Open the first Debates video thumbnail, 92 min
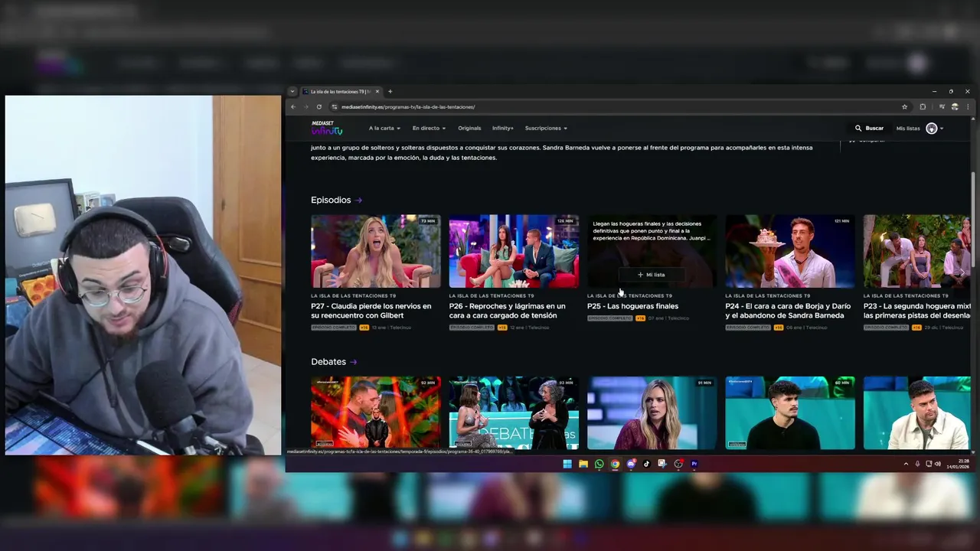Screen dimensions: 980x551 click(376, 412)
